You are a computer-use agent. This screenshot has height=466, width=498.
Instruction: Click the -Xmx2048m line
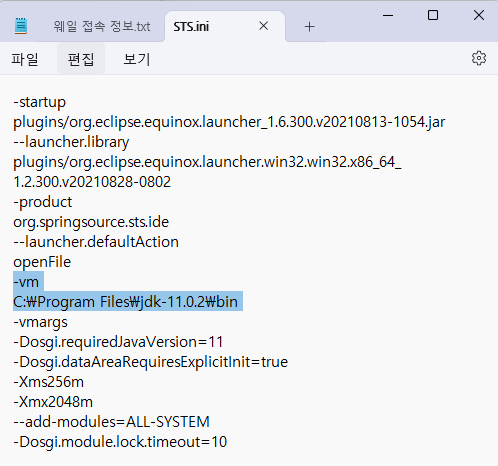pyautogui.click(x=53, y=402)
